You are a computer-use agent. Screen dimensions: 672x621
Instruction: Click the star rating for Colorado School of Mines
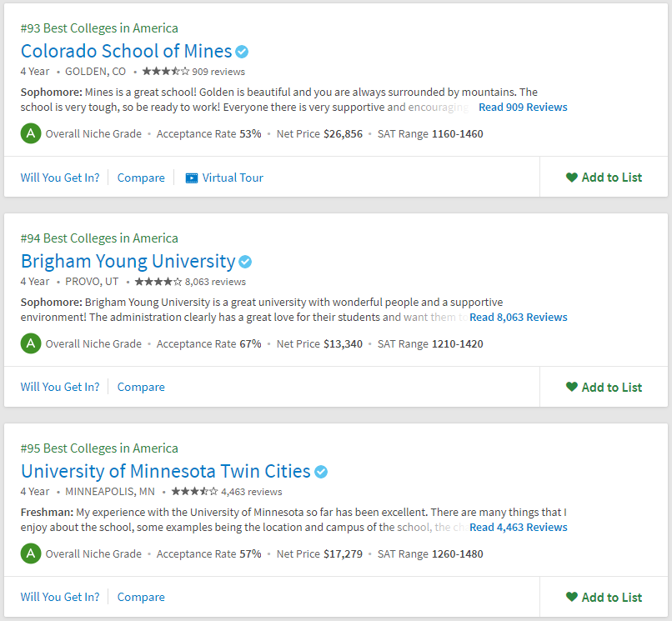pos(165,71)
